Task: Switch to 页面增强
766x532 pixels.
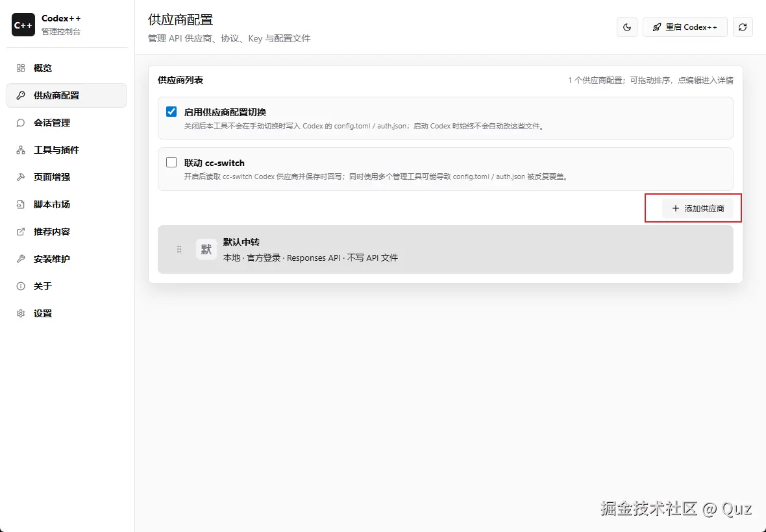Action: [66, 177]
